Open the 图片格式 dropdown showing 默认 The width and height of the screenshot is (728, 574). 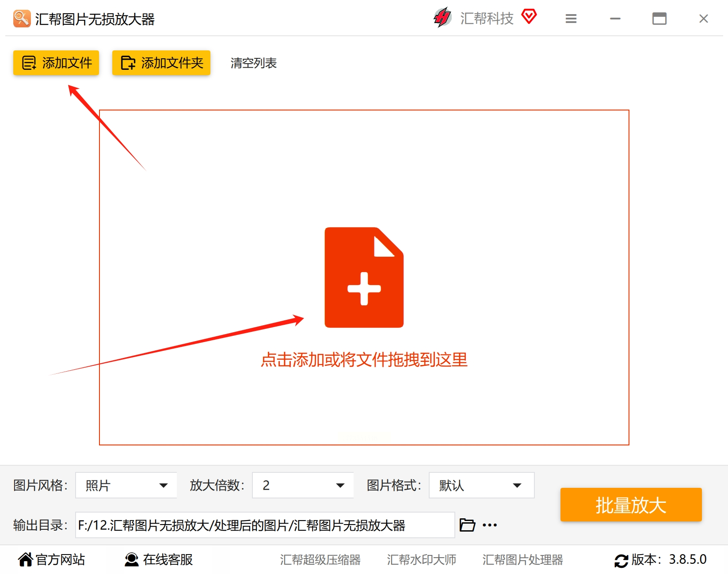click(482, 485)
